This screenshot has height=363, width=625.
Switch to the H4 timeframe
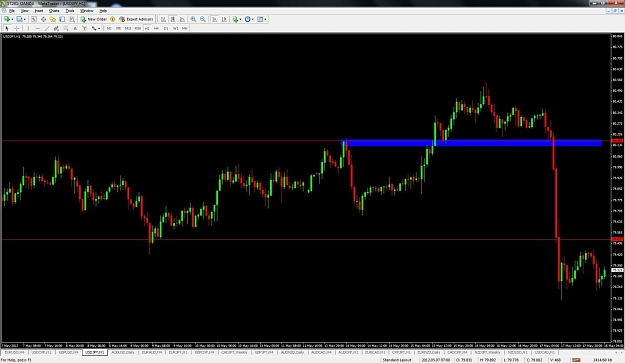(156, 28)
